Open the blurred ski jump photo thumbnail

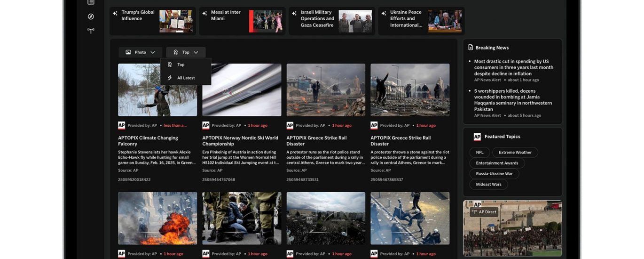point(242,90)
